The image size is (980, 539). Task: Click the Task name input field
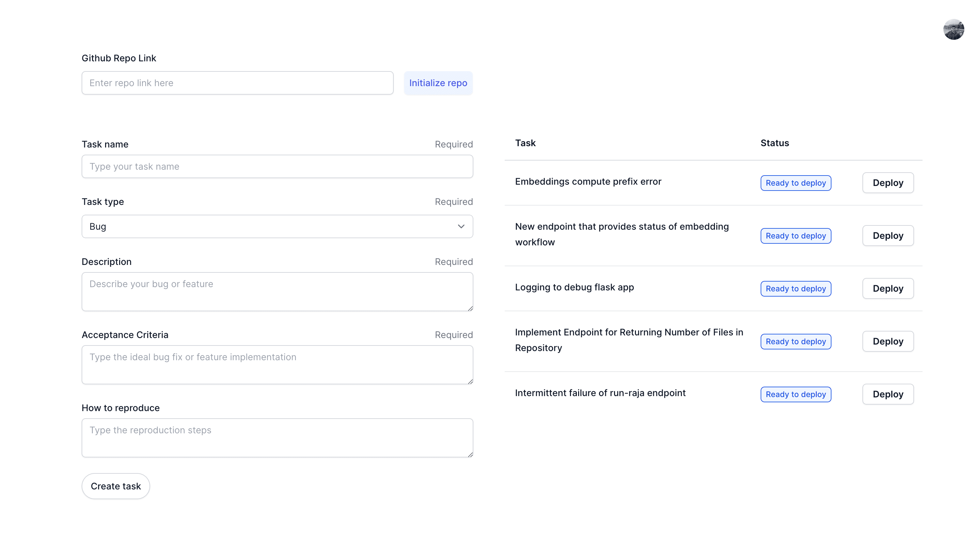[277, 166]
